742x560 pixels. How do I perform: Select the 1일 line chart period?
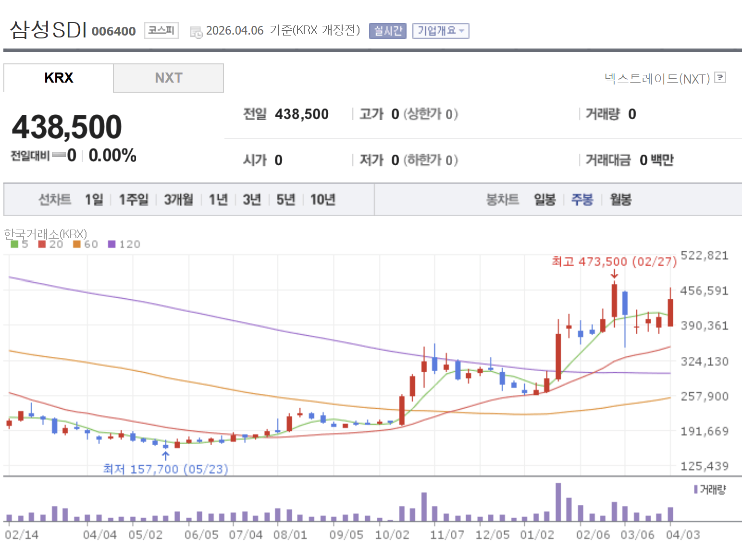(94, 199)
